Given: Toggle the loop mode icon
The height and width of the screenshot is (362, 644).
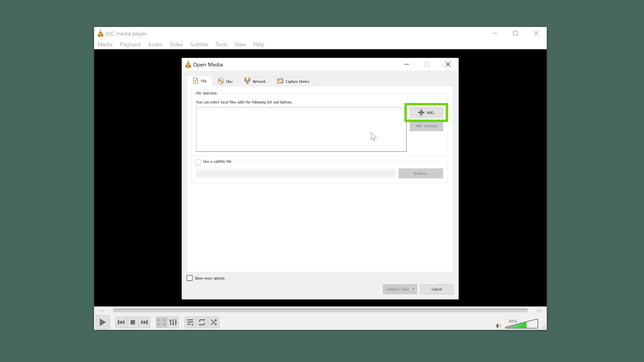Looking at the screenshot, I should (x=202, y=322).
